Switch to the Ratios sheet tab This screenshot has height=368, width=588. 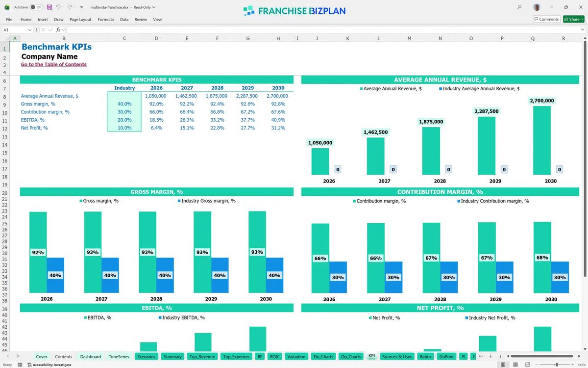tap(426, 357)
